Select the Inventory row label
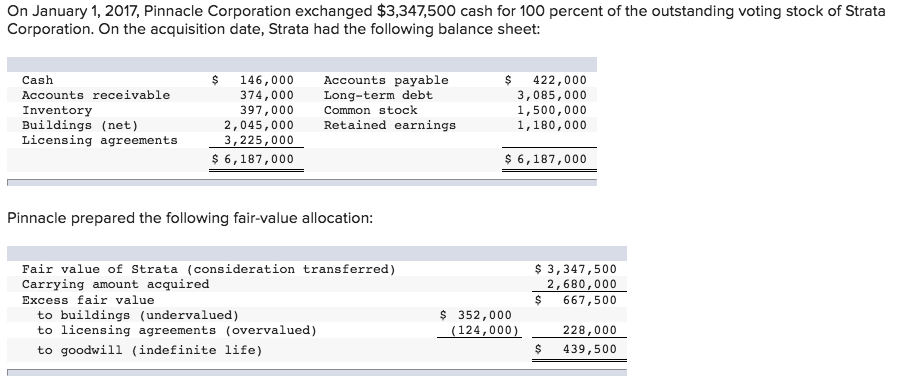Image resolution: width=901 pixels, height=383 pixels. tap(57, 110)
